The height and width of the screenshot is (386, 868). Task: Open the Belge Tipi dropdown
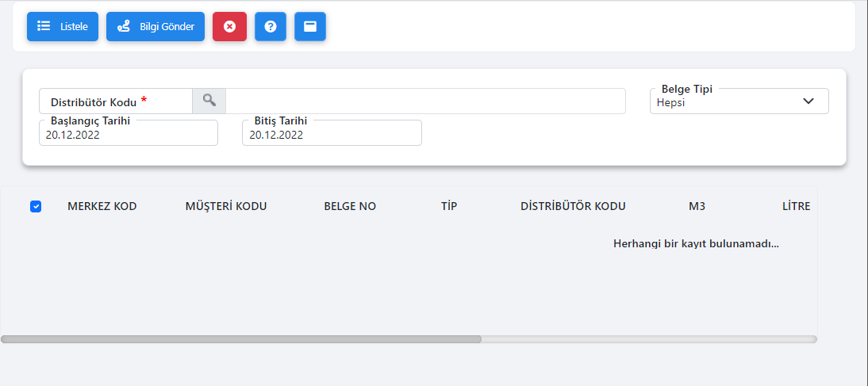739,101
